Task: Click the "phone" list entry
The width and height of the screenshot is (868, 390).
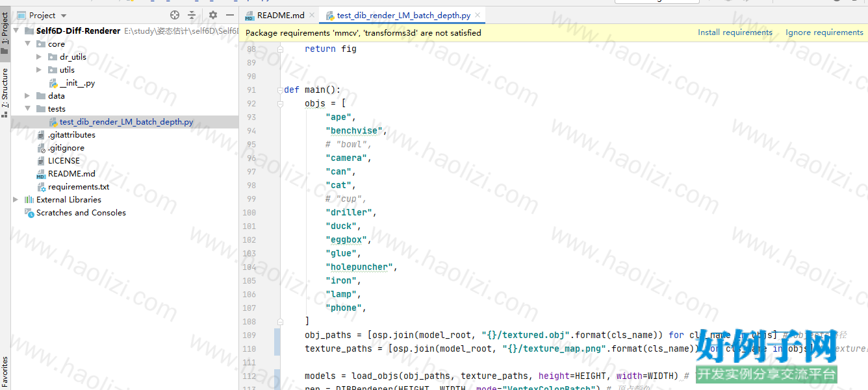Action: click(344, 308)
